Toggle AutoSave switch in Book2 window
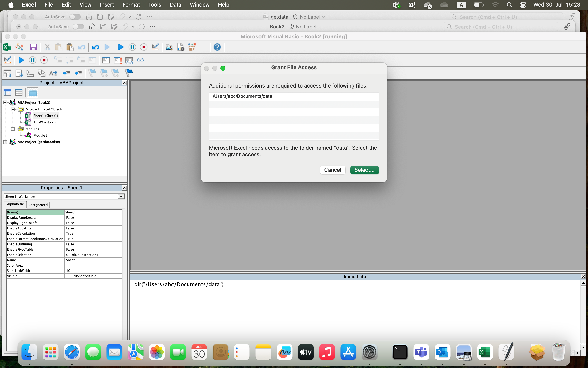Image resolution: width=588 pixels, height=368 pixels. 78,27
